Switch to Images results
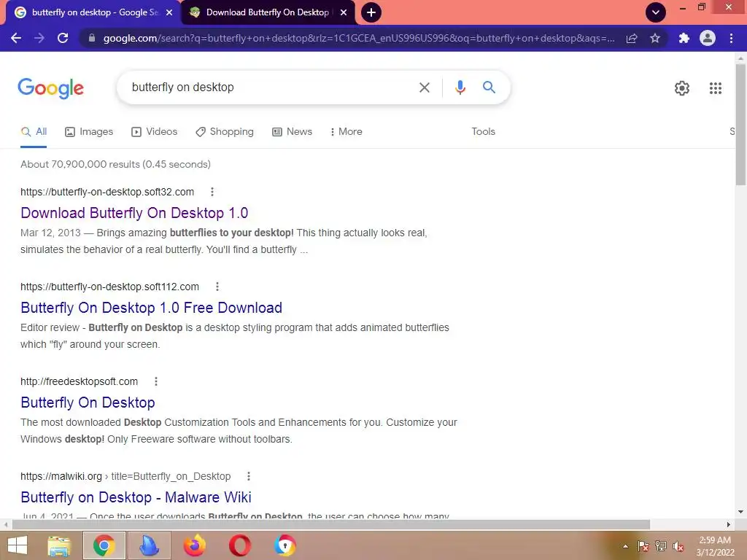747x560 pixels. [89, 132]
